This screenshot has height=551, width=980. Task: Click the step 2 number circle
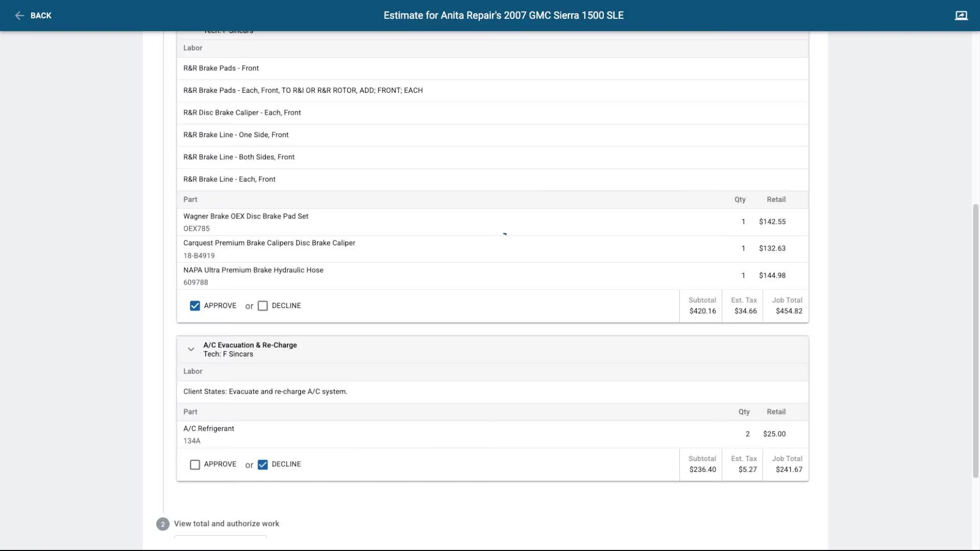163,524
